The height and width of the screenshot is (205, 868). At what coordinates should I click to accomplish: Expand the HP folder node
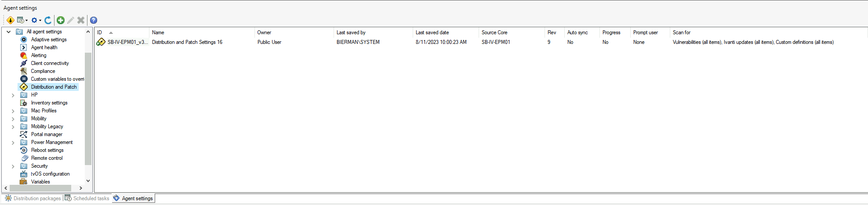(13, 95)
